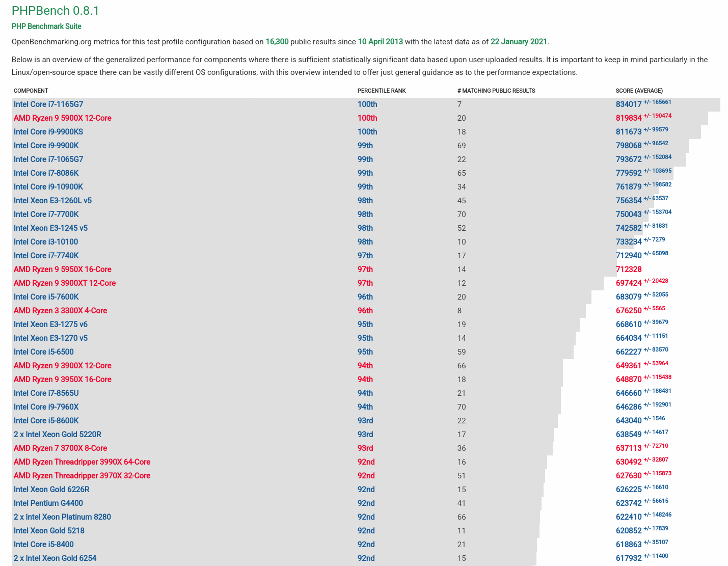This screenshot has height=566, width=728.
Task: Open AMD Ryzen 9 3950X 16-Core link
Action: click(63, 380)
